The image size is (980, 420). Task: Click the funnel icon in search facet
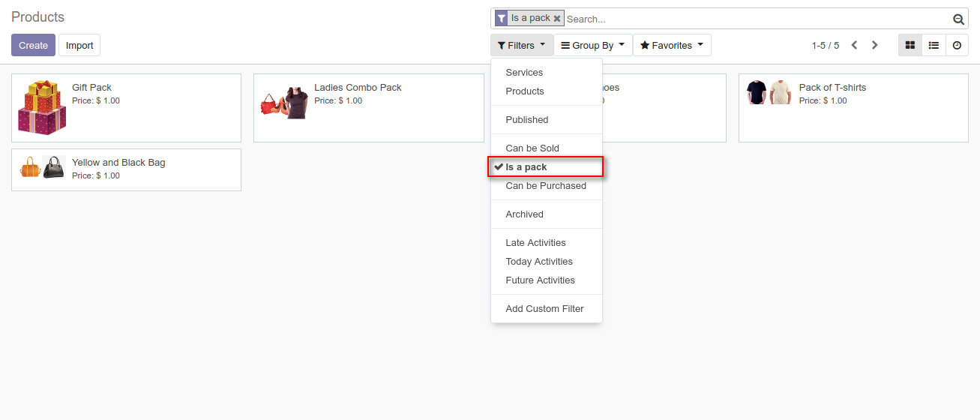(x=502, y=19)
